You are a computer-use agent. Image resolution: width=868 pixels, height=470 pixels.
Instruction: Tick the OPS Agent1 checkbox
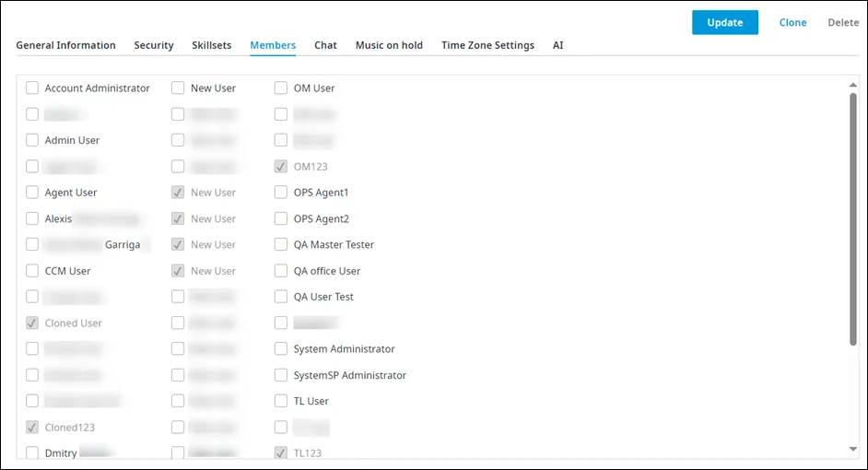click(x=281, y=192)
